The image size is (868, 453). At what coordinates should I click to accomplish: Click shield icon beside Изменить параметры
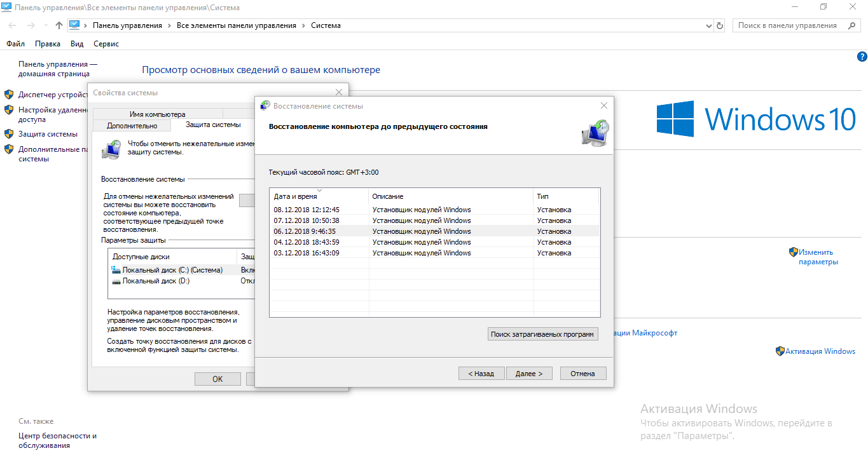pos(793,252)
